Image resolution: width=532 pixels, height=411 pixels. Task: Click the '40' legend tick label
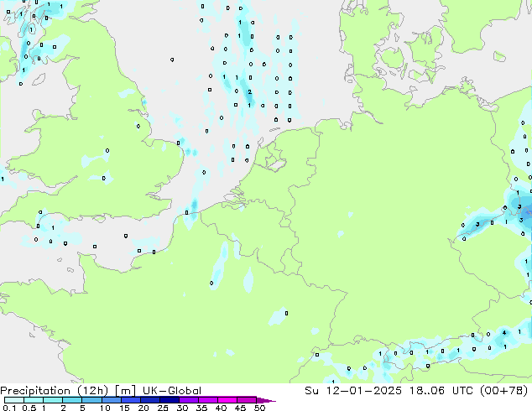221,408
